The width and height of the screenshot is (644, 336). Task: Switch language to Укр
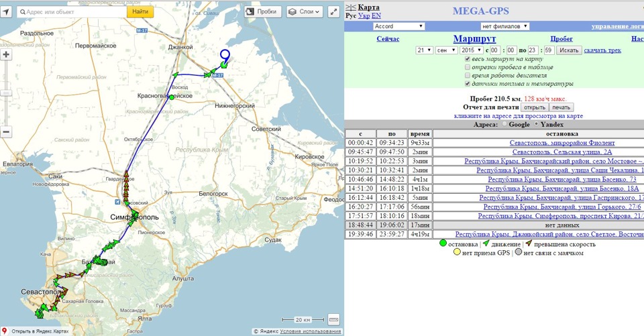[x=364, y=15]
